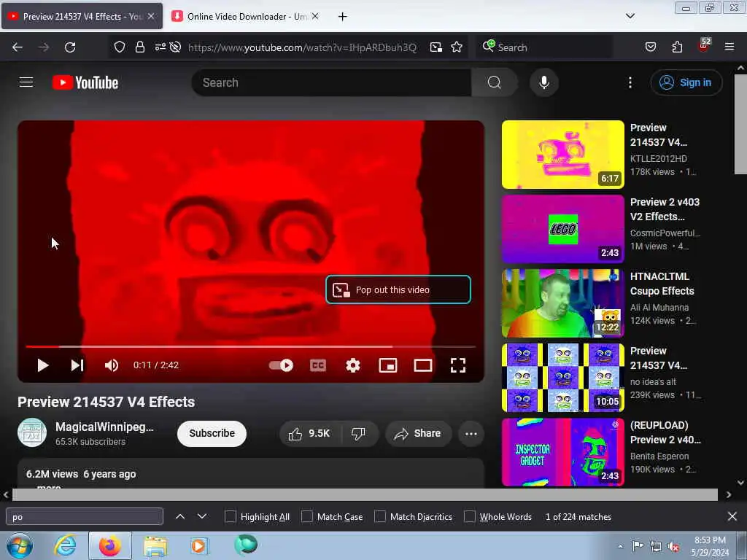Screen dimensions: 747x560
Task: Go back in Firefox
Action: click(18, 47)
